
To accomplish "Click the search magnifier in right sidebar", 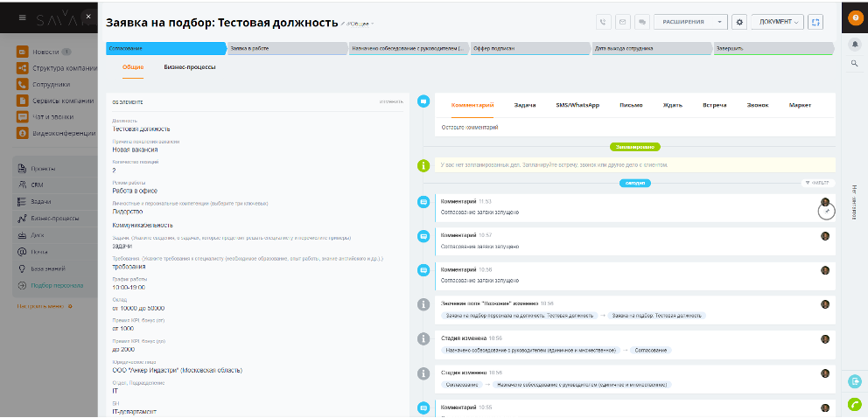I will coord(855,63).
